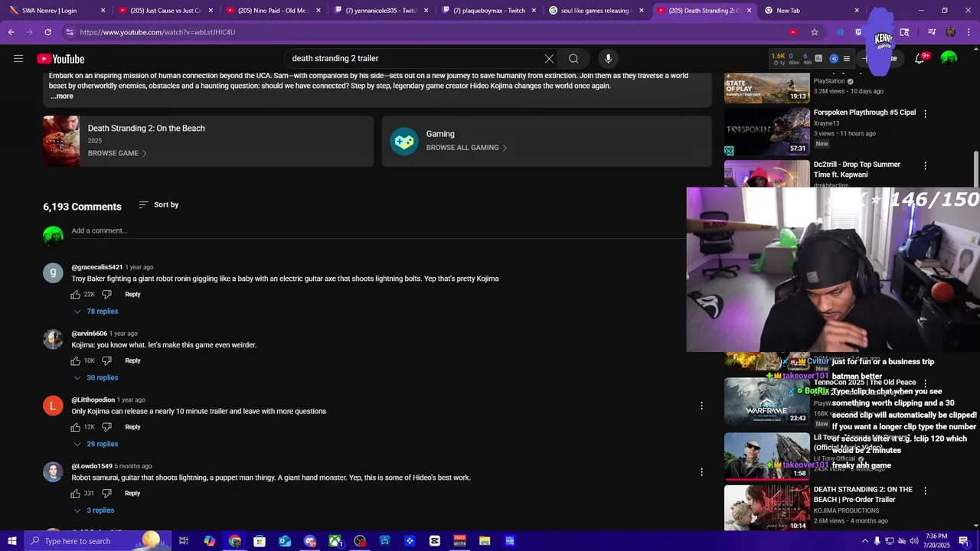Expand 30 replies under @arvin6606 comment
The height and width of the screenshot is (551, 980).
click(x=95, y=378)
